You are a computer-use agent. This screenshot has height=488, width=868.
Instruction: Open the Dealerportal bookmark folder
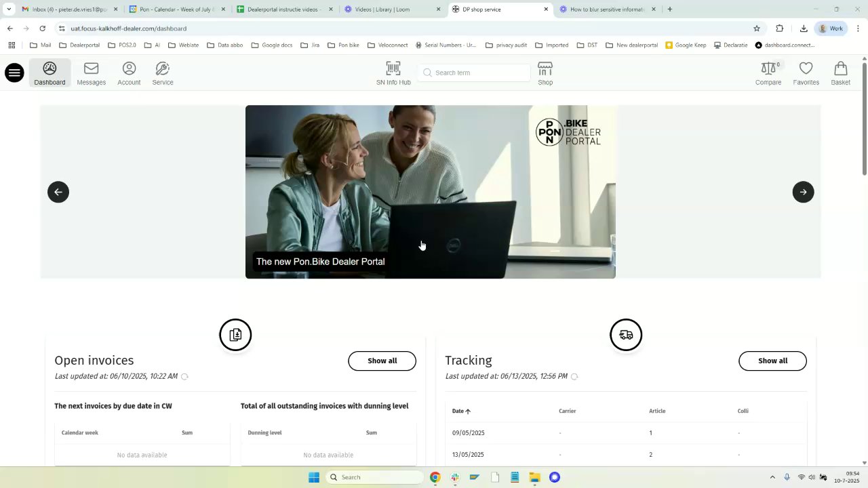[79, 45]
